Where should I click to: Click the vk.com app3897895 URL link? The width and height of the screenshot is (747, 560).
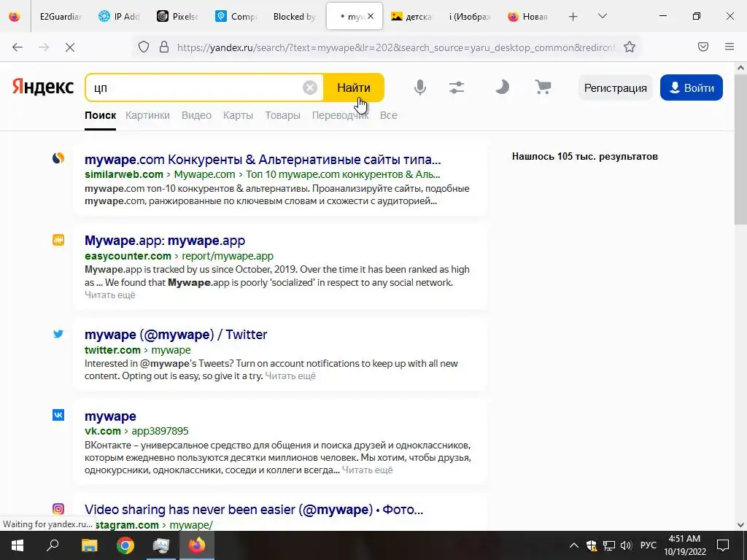click(x=136, y=431)
